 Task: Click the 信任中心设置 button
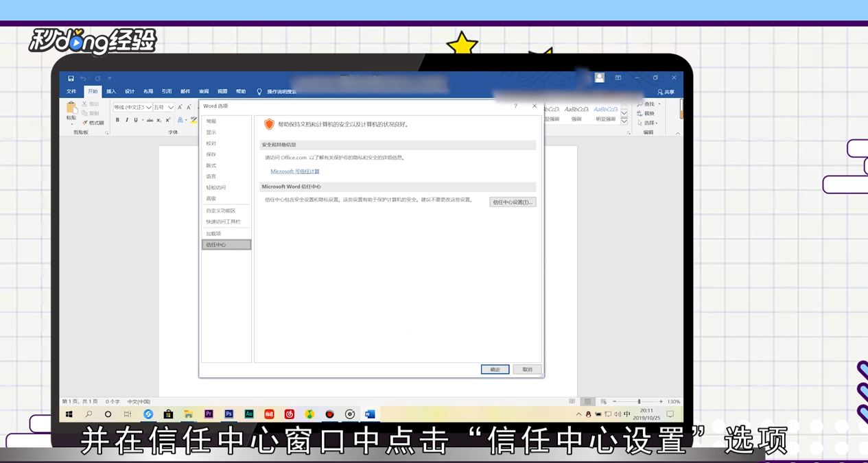click(513, 202)
